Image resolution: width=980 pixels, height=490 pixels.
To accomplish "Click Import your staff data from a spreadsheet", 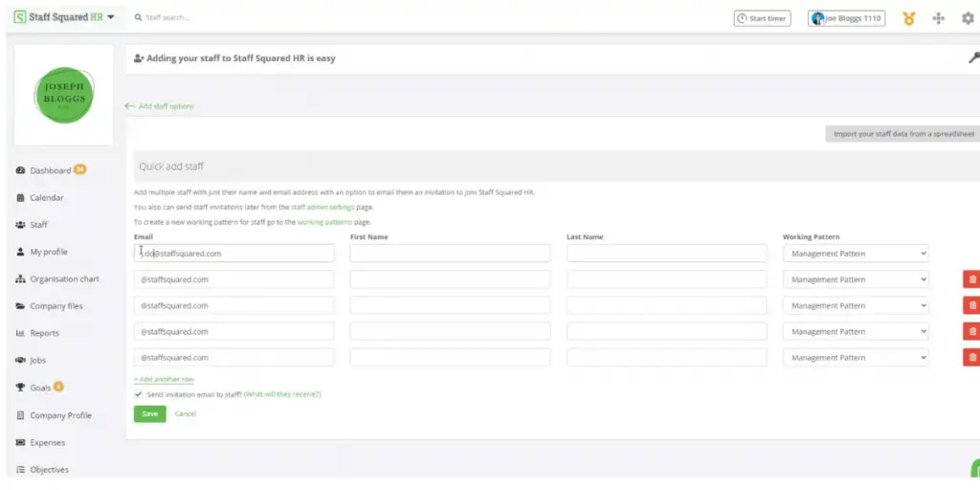I will [903, 134].
